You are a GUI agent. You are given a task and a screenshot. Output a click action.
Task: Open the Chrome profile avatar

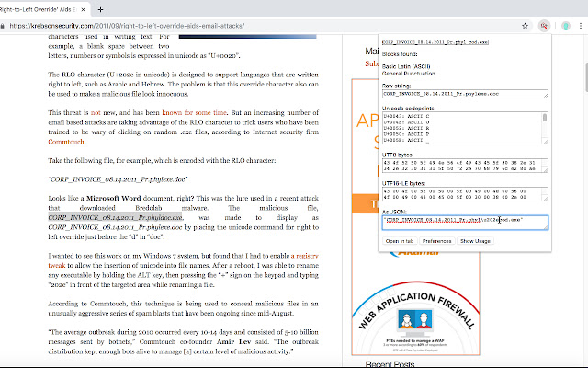pyautogui.click(x=566, y=26)
